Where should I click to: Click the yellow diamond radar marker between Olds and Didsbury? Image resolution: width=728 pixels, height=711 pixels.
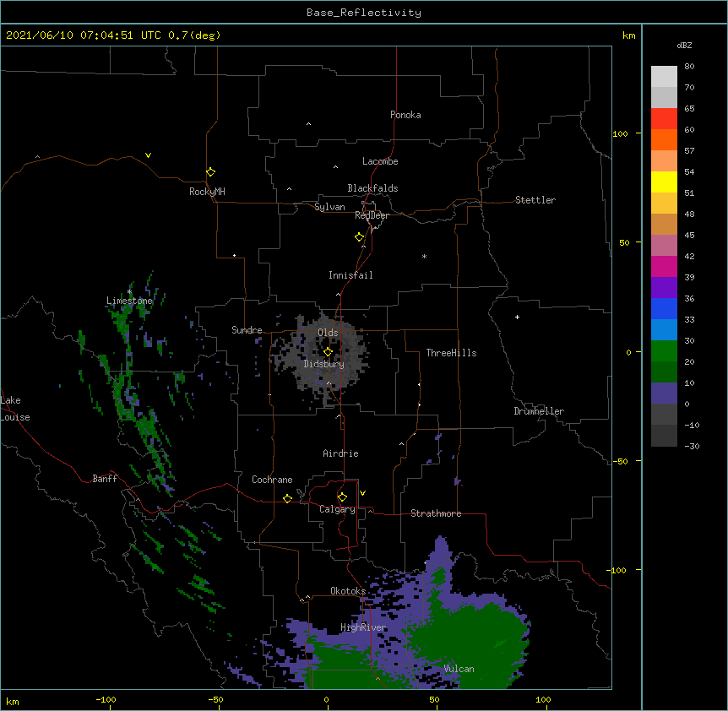click(x=328, y=352)
